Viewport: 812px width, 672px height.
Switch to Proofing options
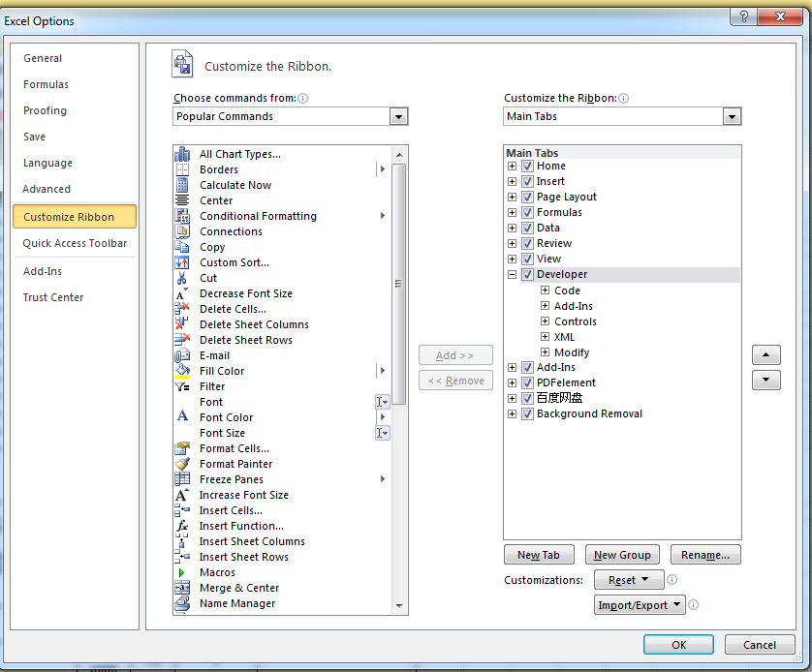(x=45, y=110)
